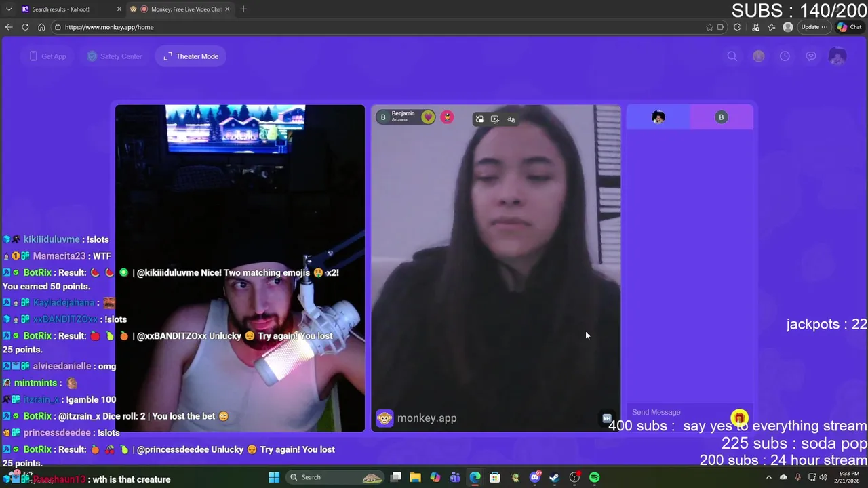Expand the tab search dropdown arrow
The height and width of the screenshot is (488, 868).
(x=9, y=9)
